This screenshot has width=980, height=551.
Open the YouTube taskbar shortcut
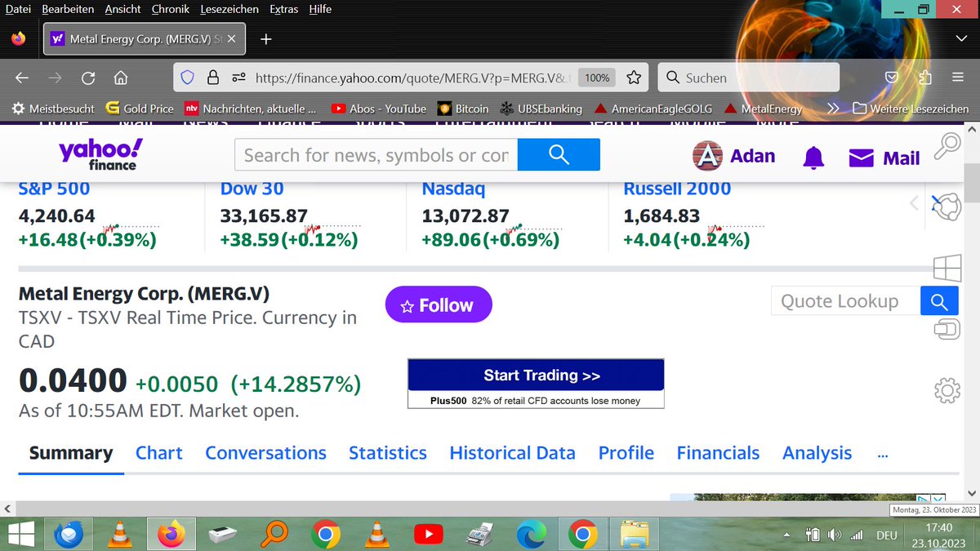coord(428,535)
